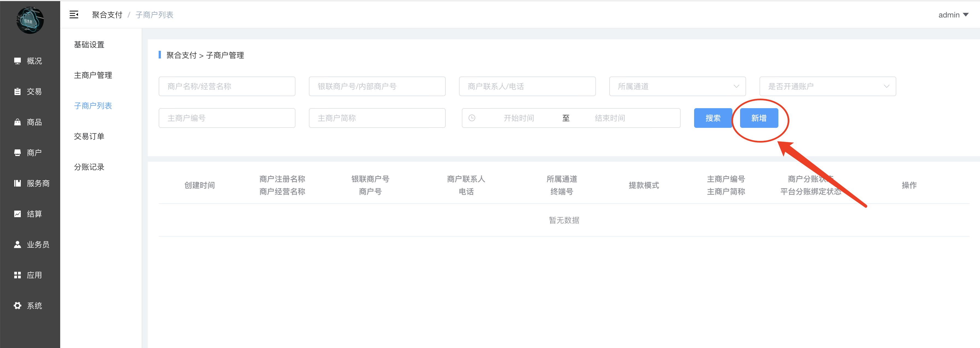Expand the 是否开通账户 dropdown

(x=827, y=86)
